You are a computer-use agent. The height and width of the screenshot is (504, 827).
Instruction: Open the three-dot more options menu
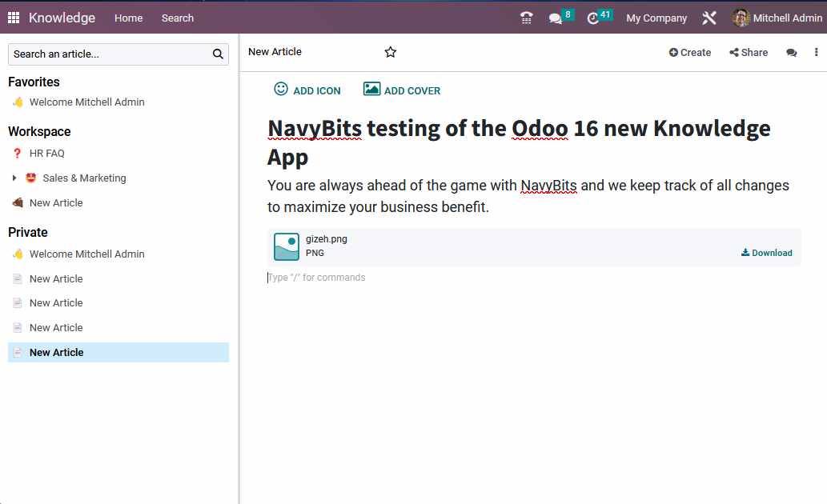pyautogui.click(x=816, y=52)
